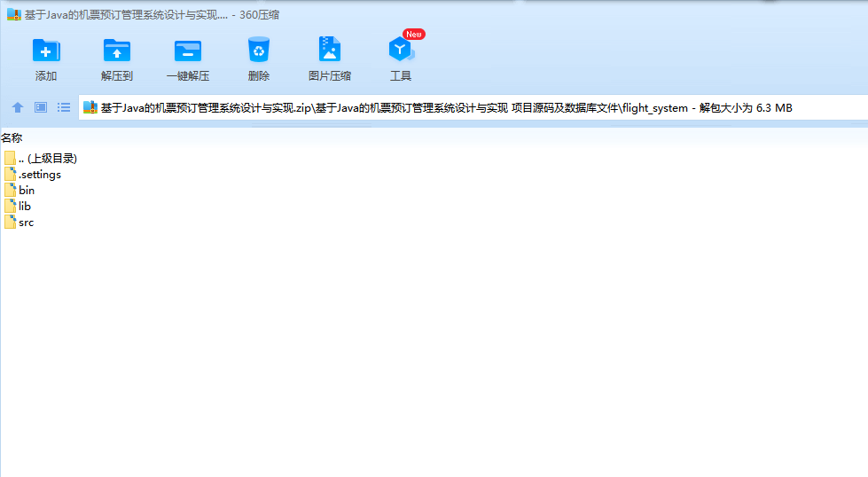Click the lib folder icon
This screenshot has width=868, height=477.
click(10, 207)
